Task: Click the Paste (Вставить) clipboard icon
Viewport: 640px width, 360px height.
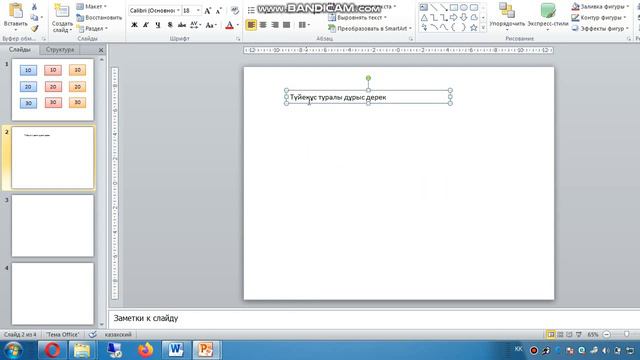Action: [16, 11]
